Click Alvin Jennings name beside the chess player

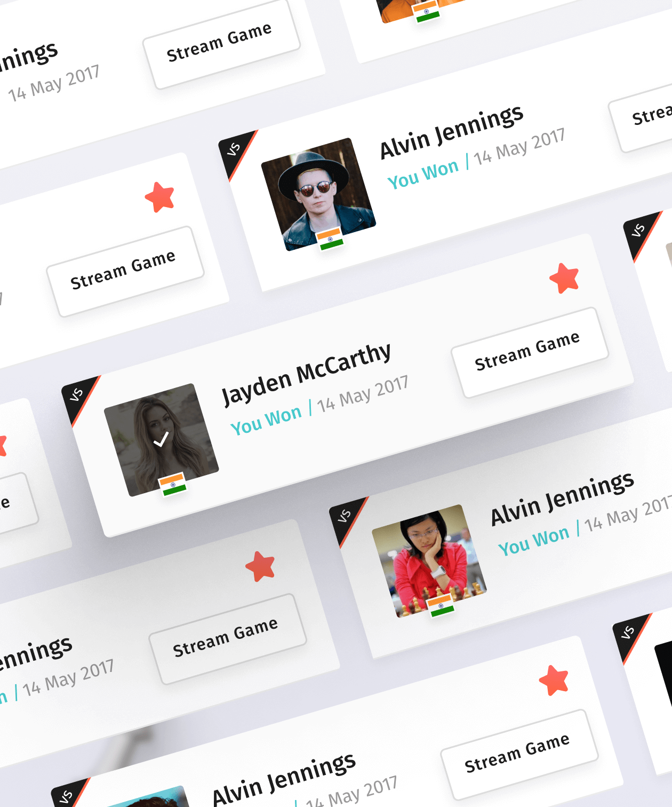point(562,499)
